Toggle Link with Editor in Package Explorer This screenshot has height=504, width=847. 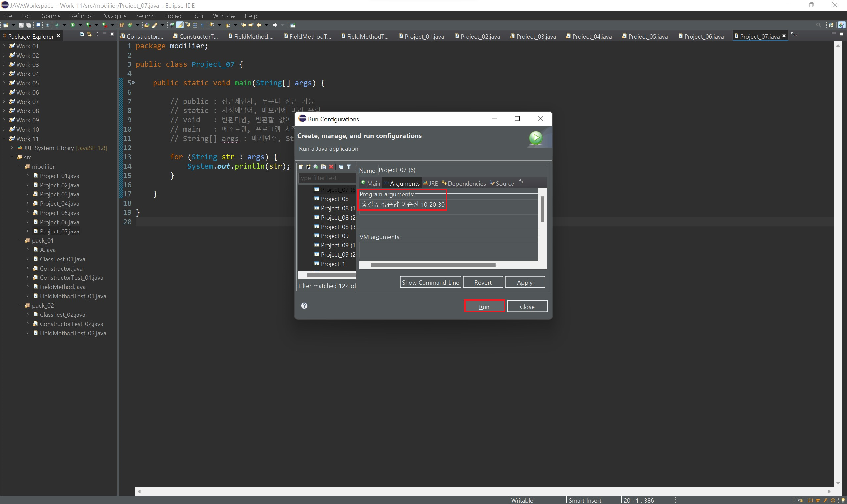(x=89, y=34)
